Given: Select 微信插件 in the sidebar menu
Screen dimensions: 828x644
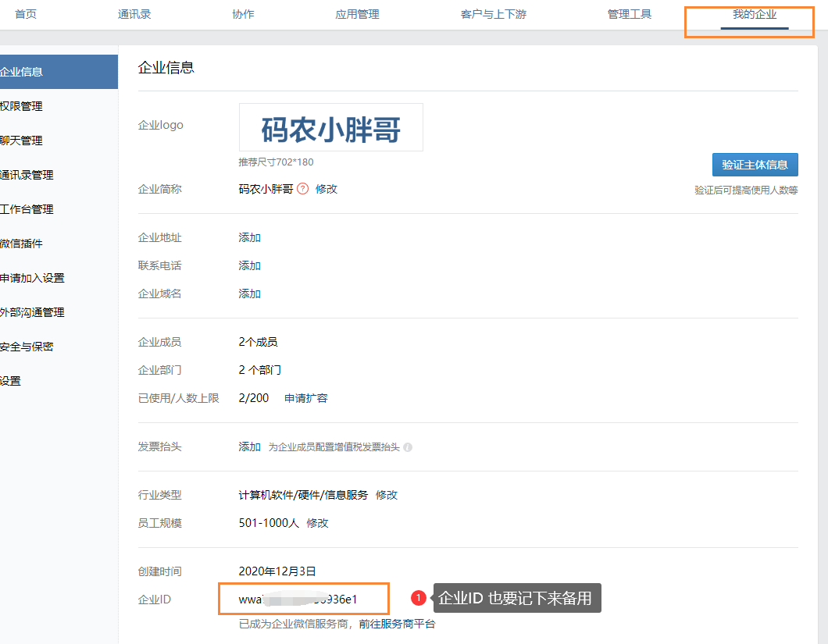Looking at the screenshot, I should point(22,244).
